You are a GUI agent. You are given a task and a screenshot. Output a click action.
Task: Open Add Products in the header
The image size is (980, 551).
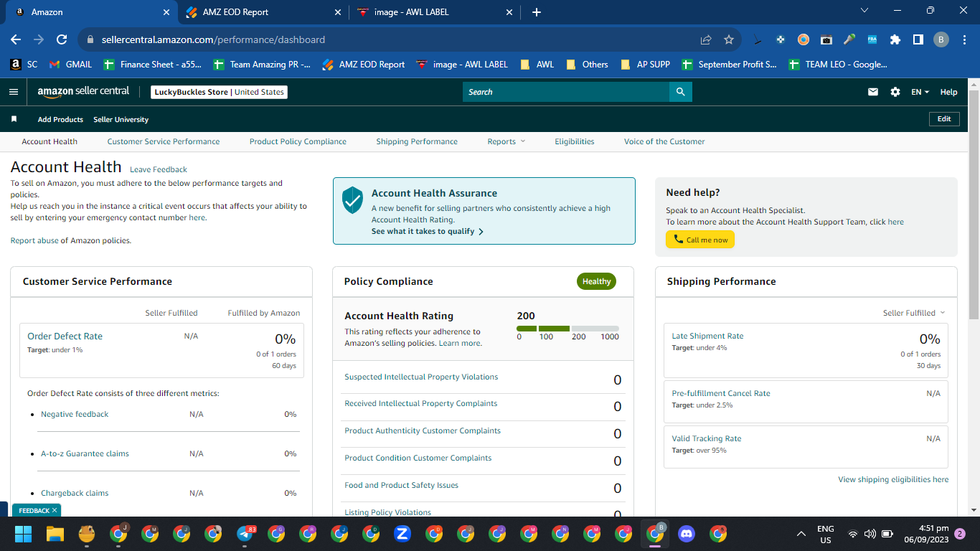tap(60, 119)
